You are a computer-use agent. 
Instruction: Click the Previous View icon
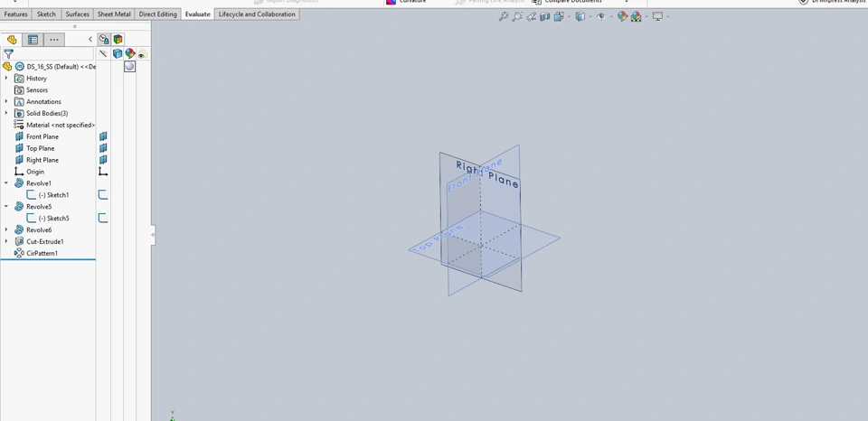coord(532,17)
